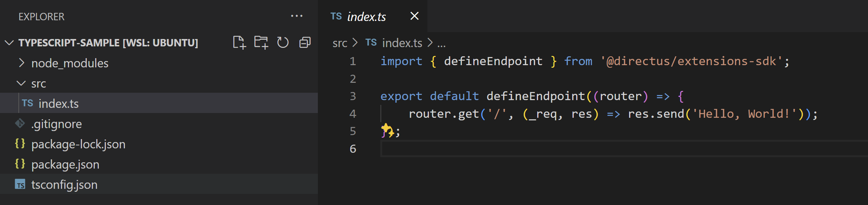This screenshot has width=868, height=205.
Task: Click 'router.get' call on line 4
Action: [x=444, y=114]
